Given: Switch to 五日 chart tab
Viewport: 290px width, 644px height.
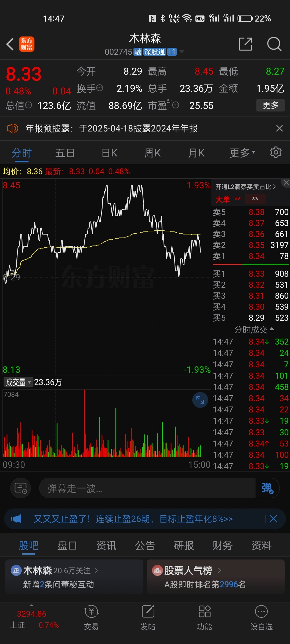Looking at the screenshot, I should [65, 153].
